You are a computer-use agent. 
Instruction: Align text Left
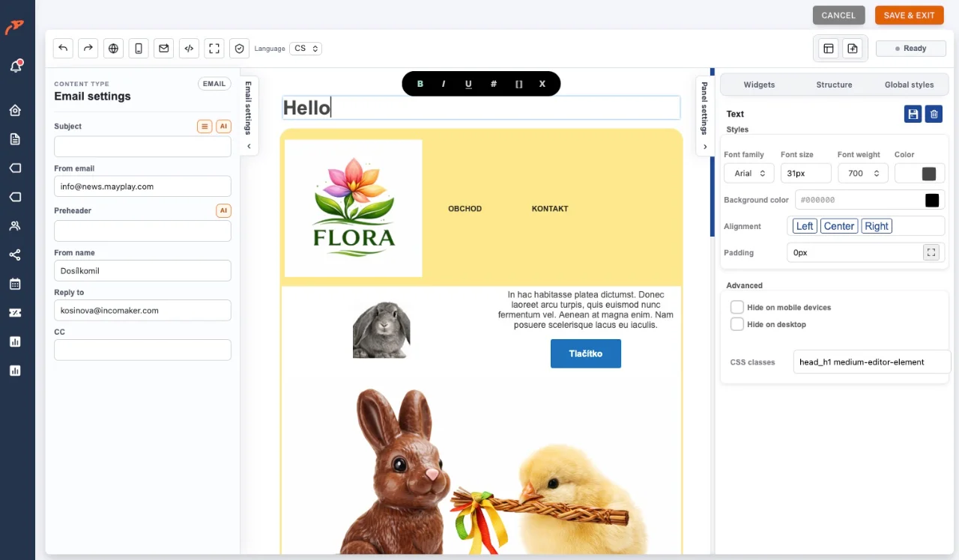click(805, 226)
